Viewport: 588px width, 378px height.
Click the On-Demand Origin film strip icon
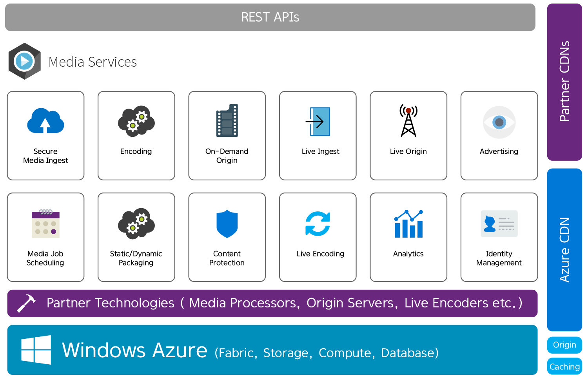[227, 120]
